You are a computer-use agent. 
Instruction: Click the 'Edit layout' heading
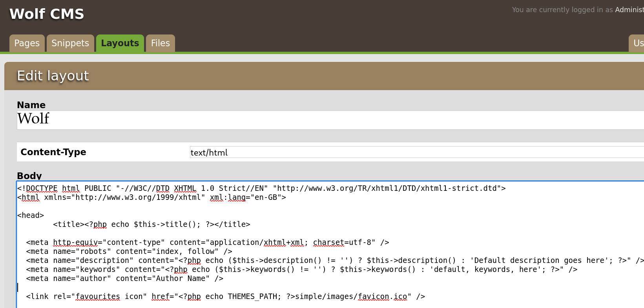53,76
